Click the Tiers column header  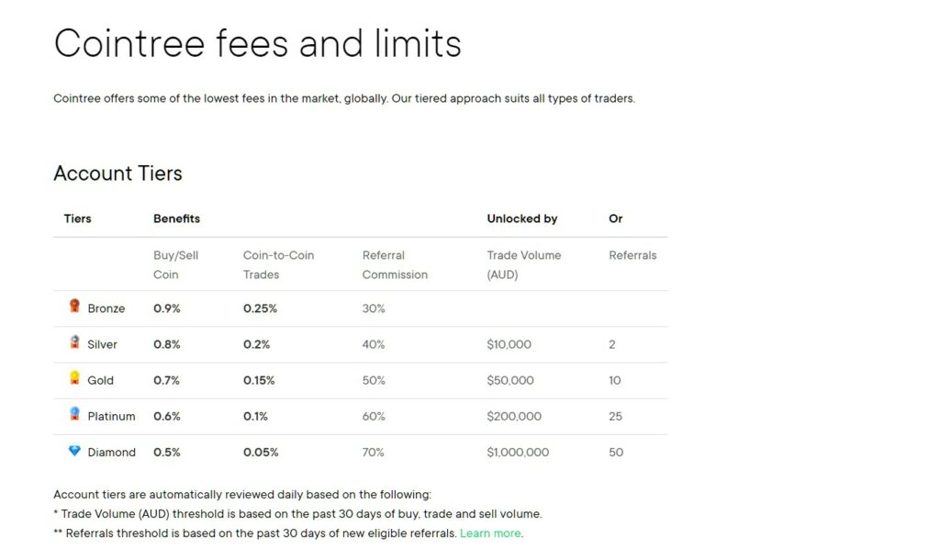click(x=78, y=218)
